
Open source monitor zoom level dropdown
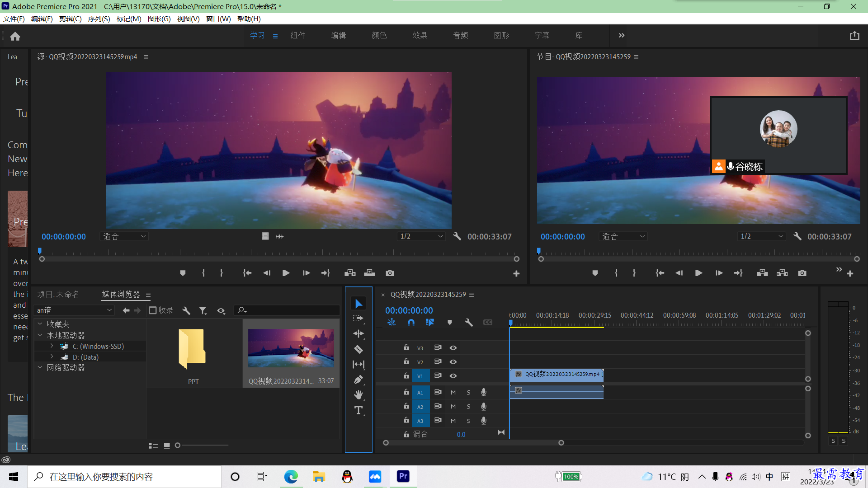[x=124, y=236]
